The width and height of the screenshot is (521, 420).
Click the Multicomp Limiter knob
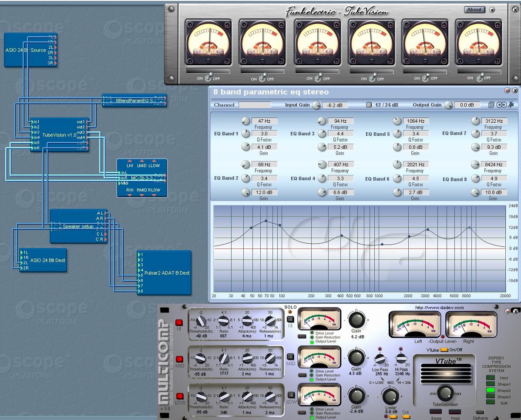tap(391, 396)
